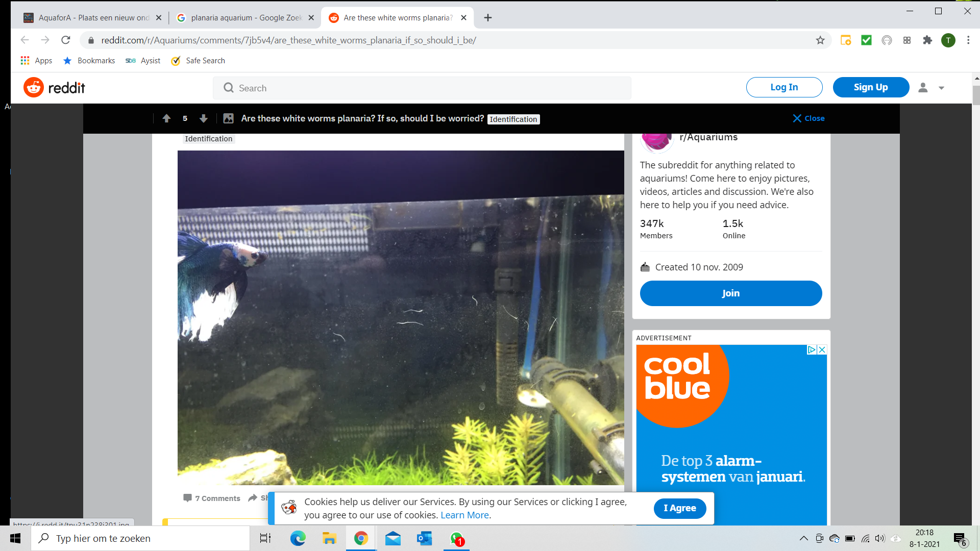
Task: Follow the Learn More cookies link
Action: pyautogui.click(x=464, y=515)
